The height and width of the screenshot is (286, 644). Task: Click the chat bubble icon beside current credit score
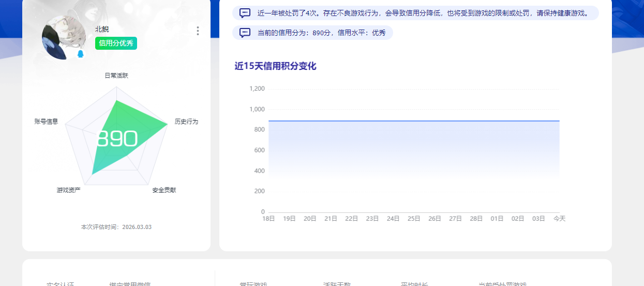click(245, 33)
